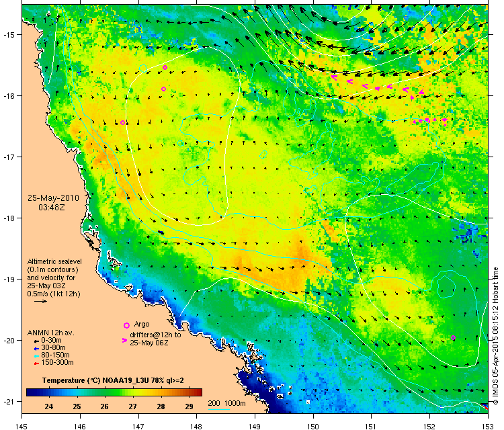Click the 'Altimetric sealevel' caption text

tap(54, 261)
